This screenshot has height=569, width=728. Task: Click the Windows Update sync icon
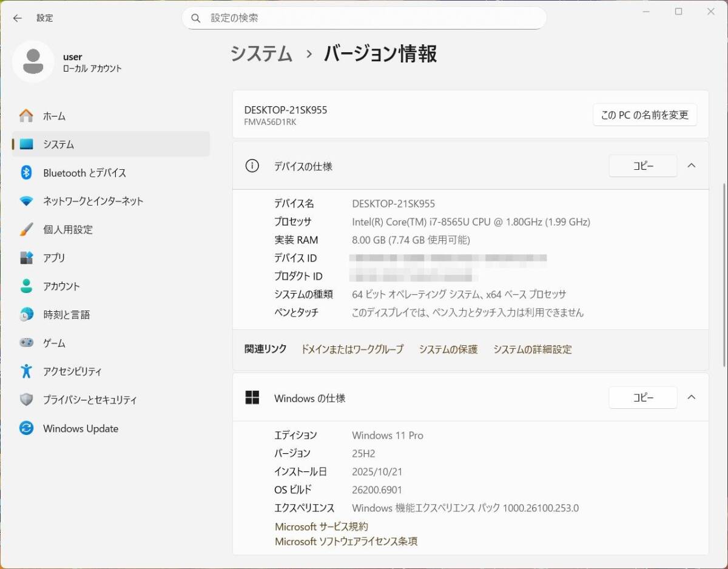(x=26, y=428)
